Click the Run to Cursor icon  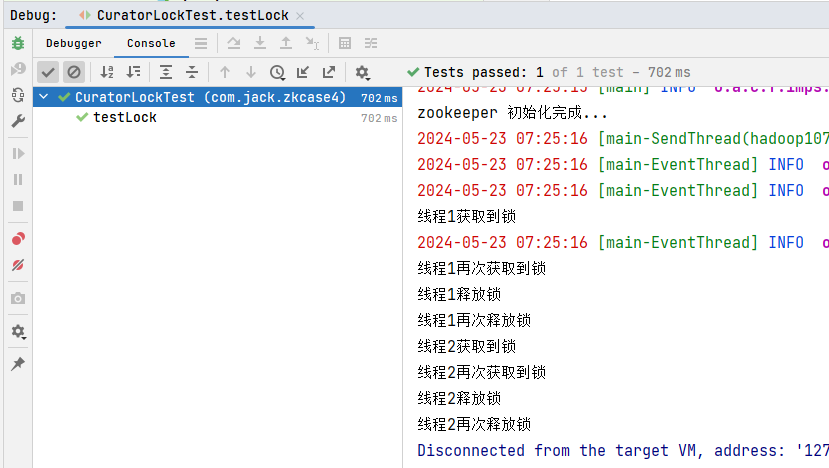[312, 43]
